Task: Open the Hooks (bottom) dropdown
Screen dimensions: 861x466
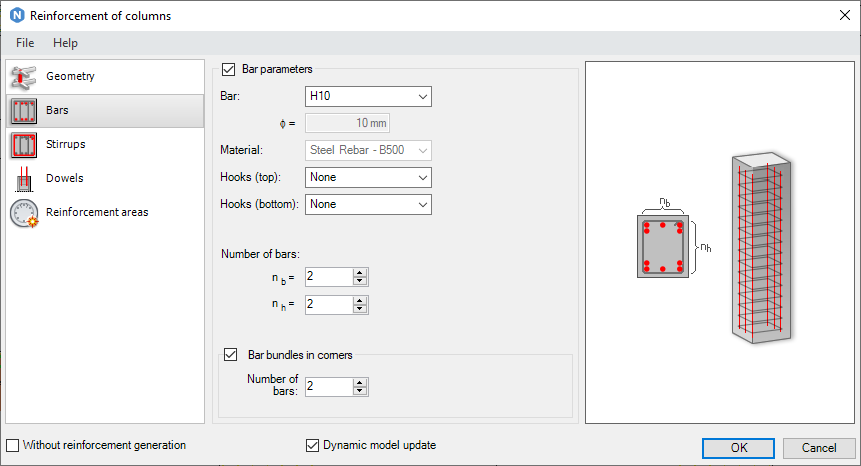Action: 368,204
